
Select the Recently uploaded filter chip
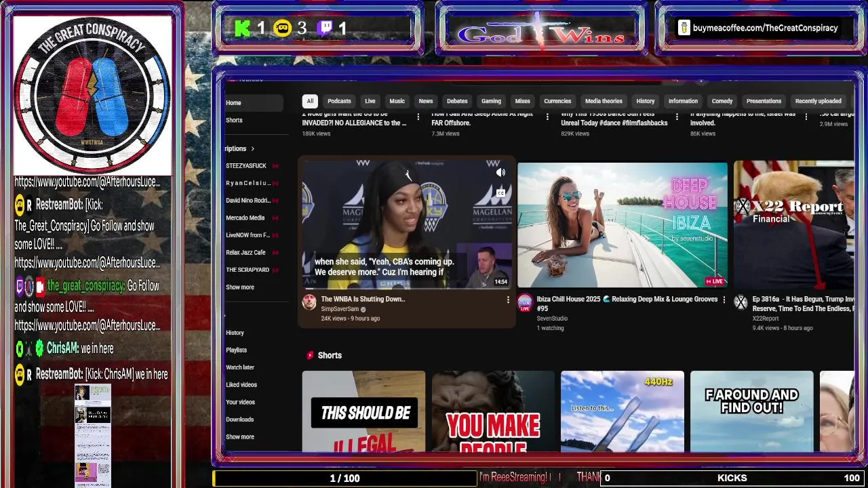[818, 102]
